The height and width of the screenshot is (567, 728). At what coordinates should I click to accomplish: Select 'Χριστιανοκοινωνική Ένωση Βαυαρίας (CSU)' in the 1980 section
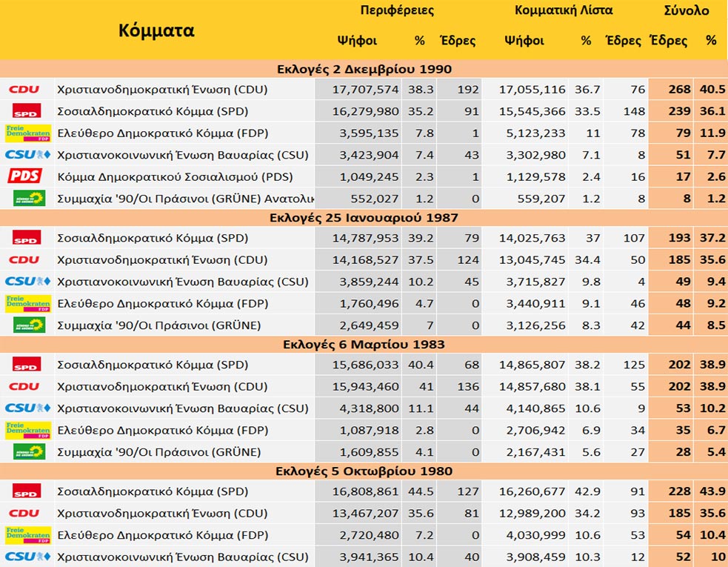click(183, 557)
